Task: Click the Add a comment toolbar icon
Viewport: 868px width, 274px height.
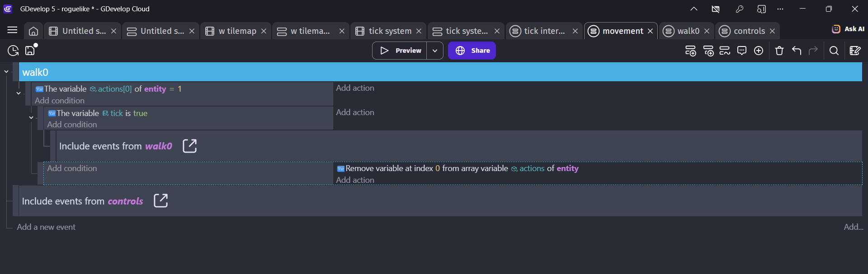Action: click(741, 51)
